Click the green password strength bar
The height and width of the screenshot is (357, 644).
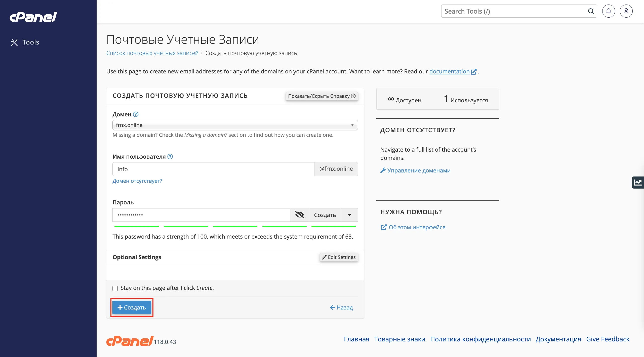[x=235, y=227]
